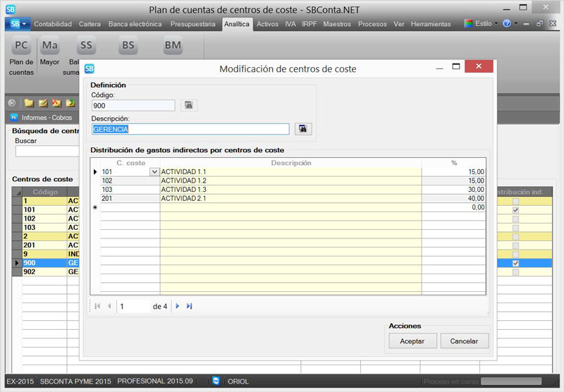Switch to the Contabilidad tab

53,24
